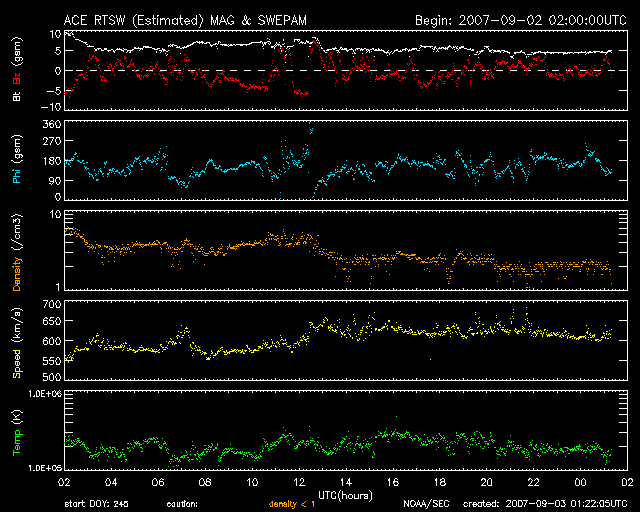
Task: Click the 'ACE RTSW (Estimated) MAG & SWEPAM' title
Action: [185, 20]
